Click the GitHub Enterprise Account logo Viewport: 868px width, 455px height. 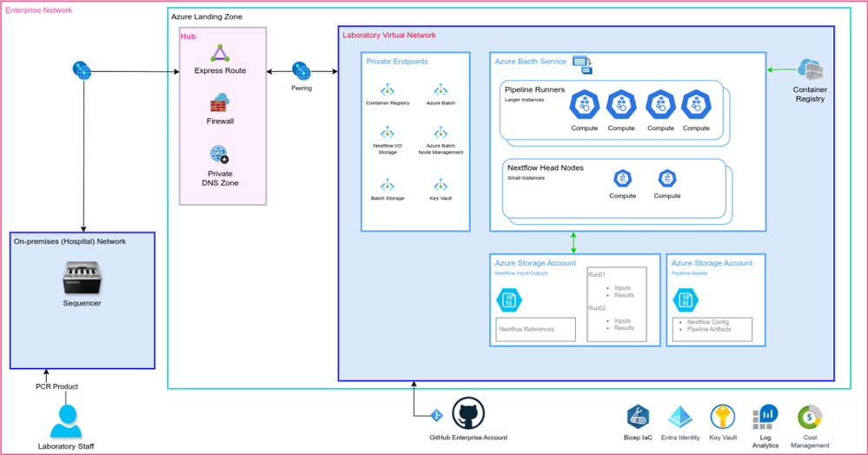[468, 413]
